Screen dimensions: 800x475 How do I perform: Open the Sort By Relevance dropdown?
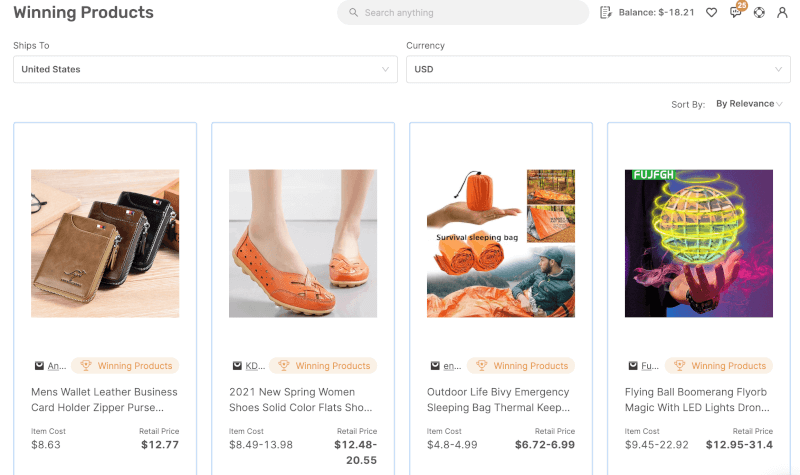tap(749, 104)
